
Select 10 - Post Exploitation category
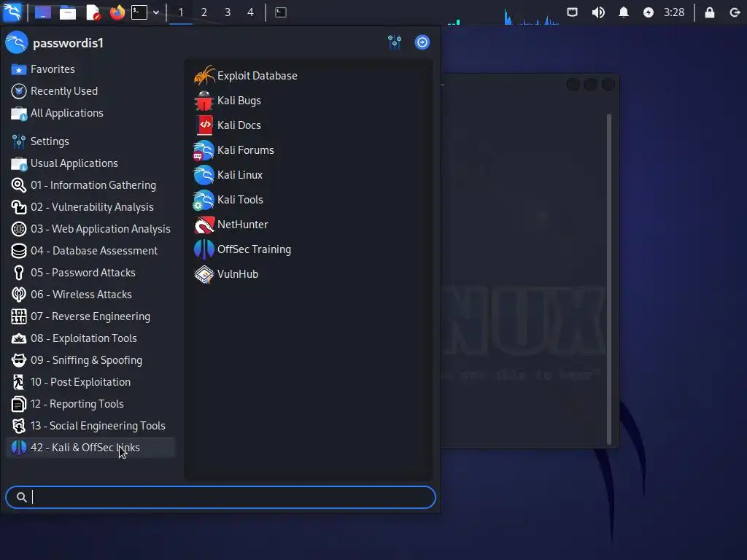click(x=90, y=382)
